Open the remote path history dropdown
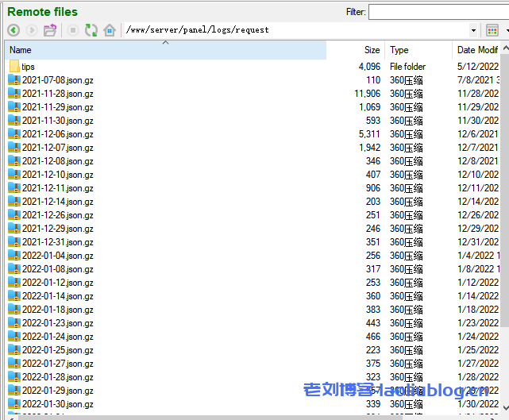The image size is (509, 420). tap(473, 30)
